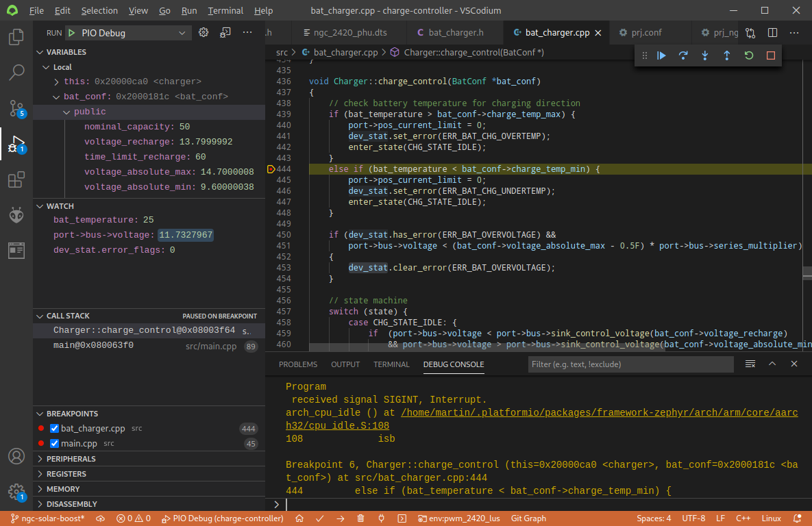This screenshot has height=526, width=812.
Task: Open PlatformIO terminal icon in status bar
Action: click(402, 518)
